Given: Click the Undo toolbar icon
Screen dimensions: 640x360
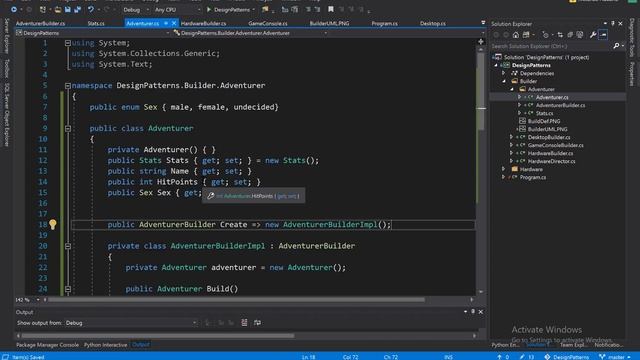Looking at the screenshot, I should [91, 9].
